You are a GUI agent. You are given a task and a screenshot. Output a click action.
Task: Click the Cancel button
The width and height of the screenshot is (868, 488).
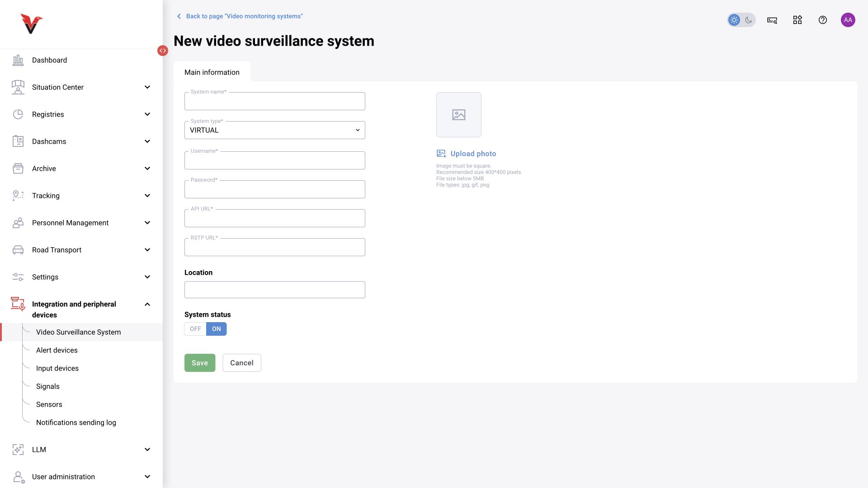click(242, 363)
